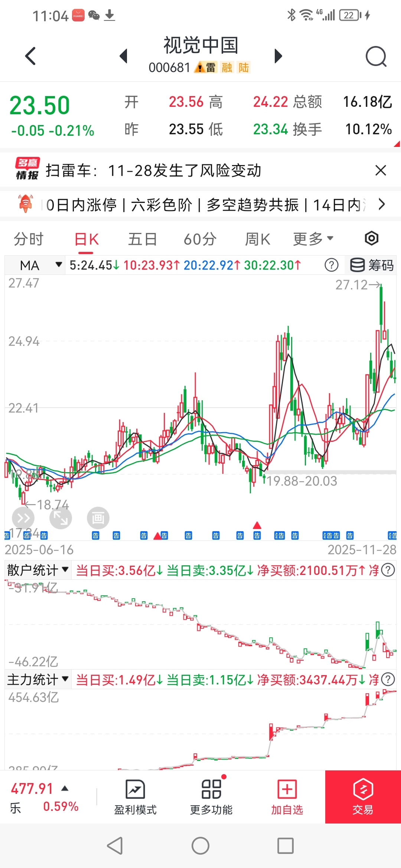
Task: Open the 主力统计 indicator dropdown
Action: (x=38, y=680)
